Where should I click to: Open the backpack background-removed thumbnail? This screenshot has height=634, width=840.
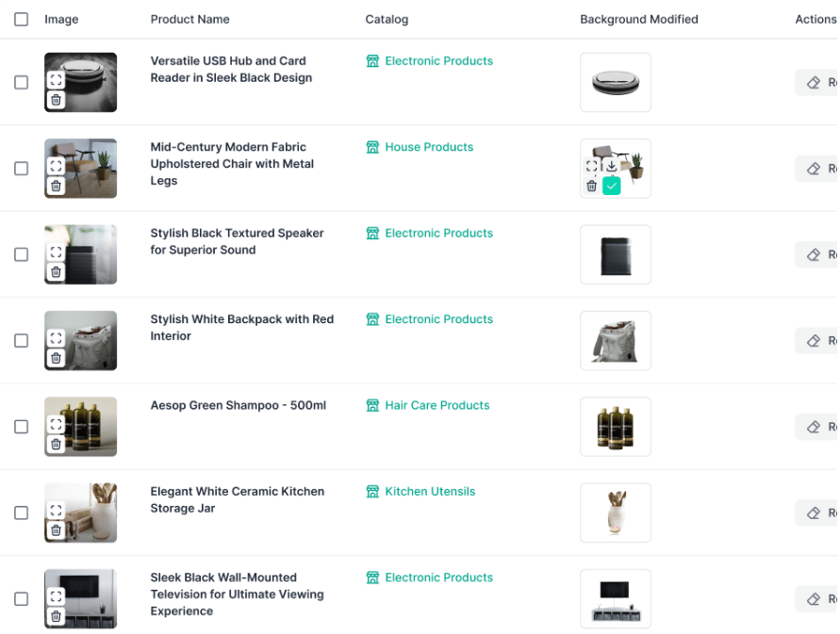(616, 341)
